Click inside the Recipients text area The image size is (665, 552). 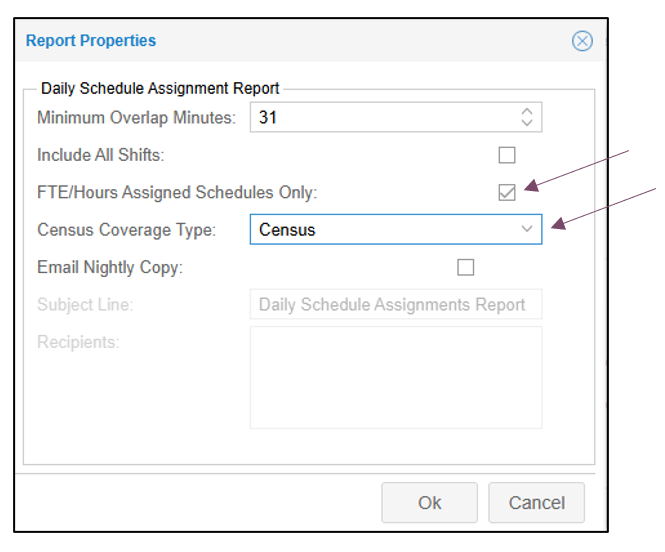[396, 377]
